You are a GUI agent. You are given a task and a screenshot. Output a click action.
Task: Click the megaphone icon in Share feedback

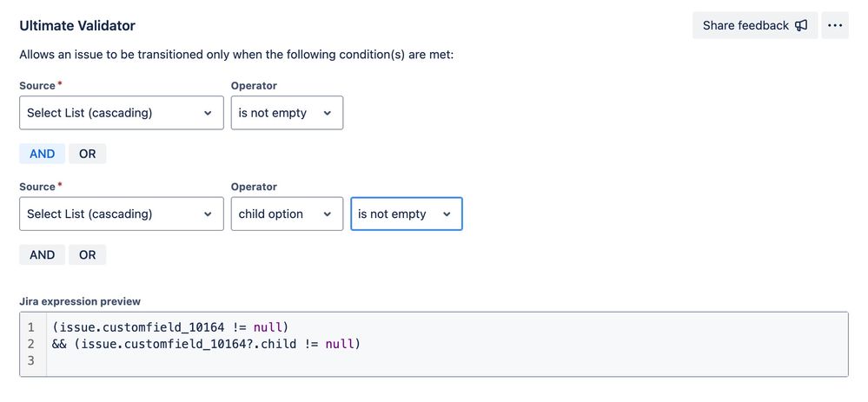point(801,25)
